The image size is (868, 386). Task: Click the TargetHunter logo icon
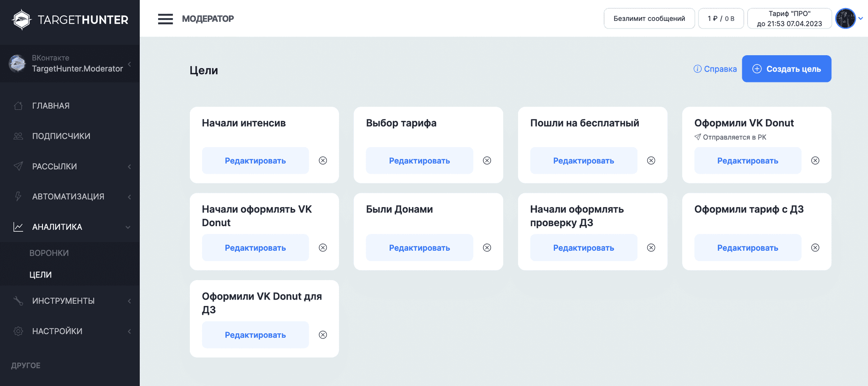pyautogui.click(x=21, y=19)
